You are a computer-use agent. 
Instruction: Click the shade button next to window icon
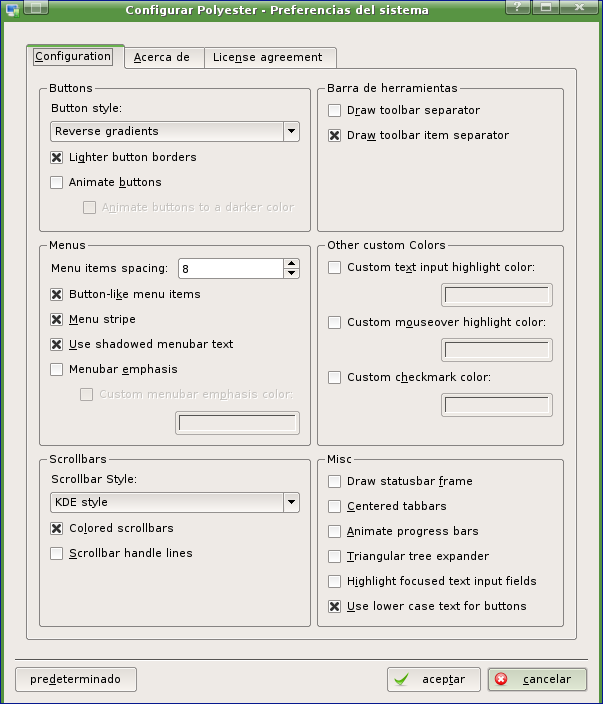(x=36, y=8)
